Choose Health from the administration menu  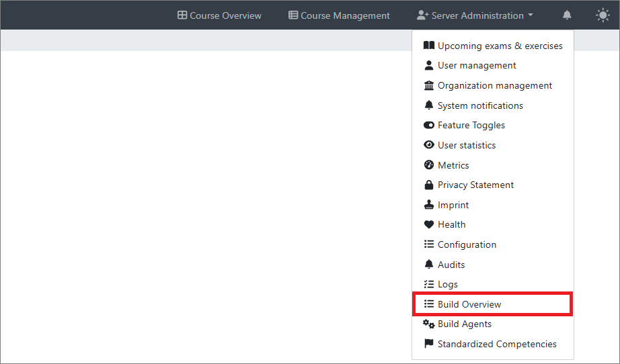point(451,224)
